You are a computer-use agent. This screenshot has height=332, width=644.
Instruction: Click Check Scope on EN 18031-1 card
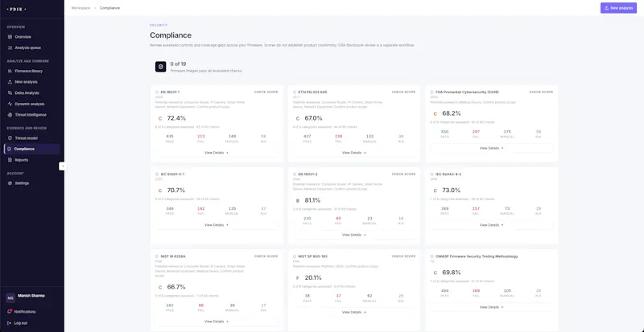tap(266, 92)
